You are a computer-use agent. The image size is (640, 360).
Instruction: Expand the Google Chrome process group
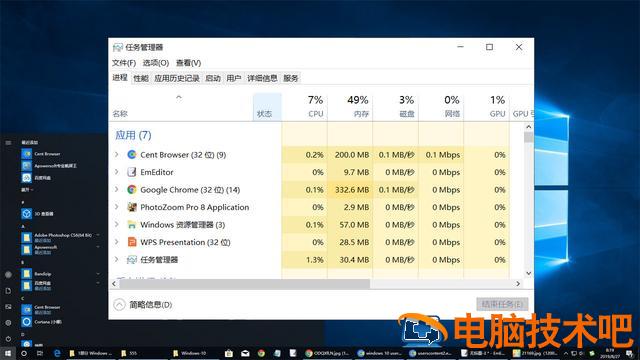pyautogui.click(x=117, y=190)
